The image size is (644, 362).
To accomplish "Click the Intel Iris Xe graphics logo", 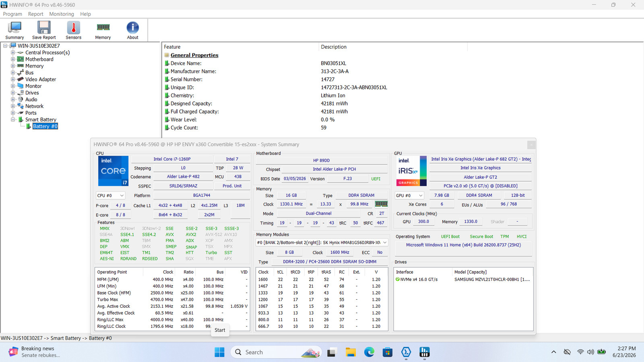I will [x=412, y=171].
